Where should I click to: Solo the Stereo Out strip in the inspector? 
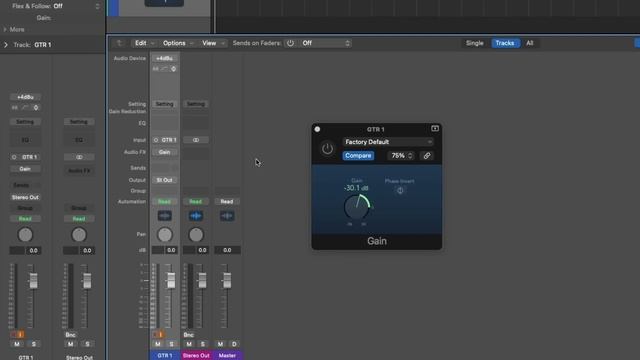[87, 344]
